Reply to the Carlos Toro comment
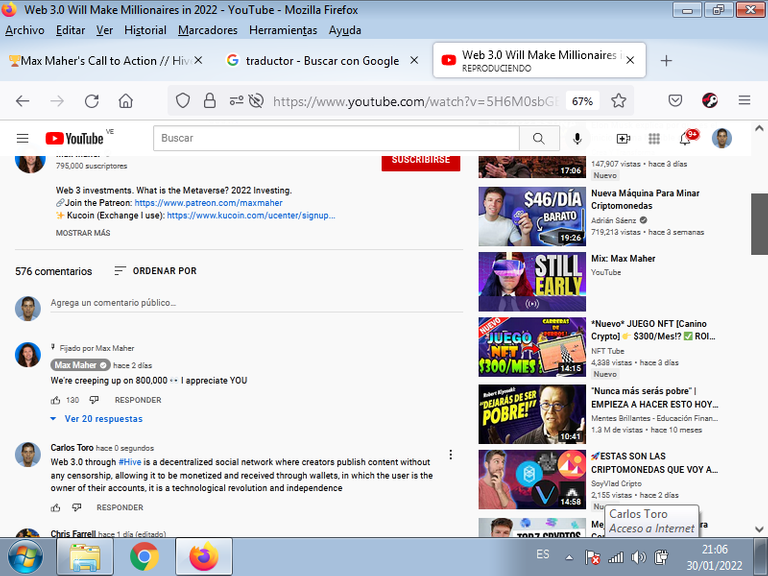Screen dimensions: 768x576 pos(120,507)
